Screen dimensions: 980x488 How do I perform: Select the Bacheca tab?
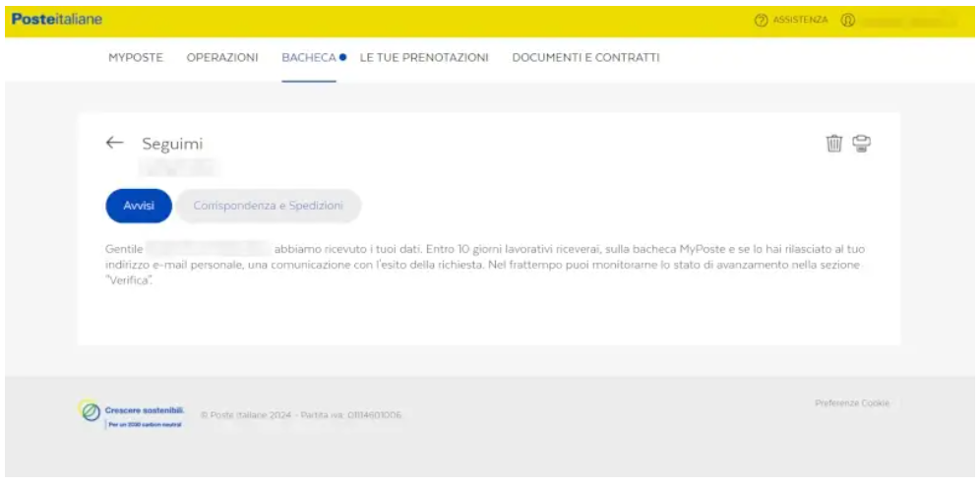click(309, 57)
